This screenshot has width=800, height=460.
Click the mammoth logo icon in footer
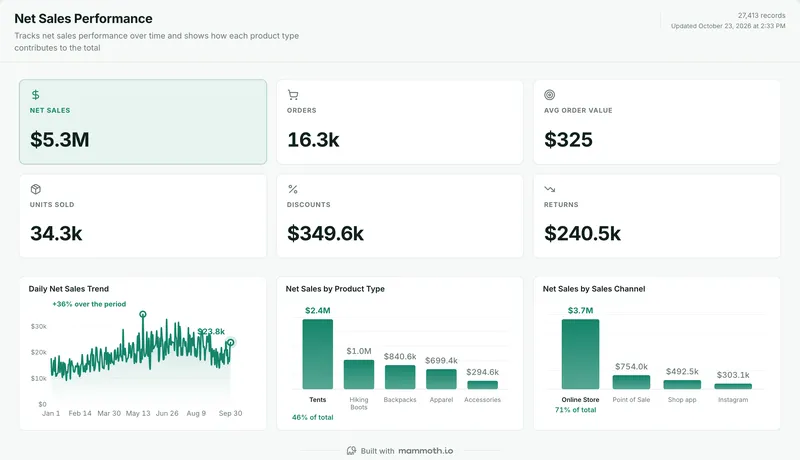tap(352, 451)
